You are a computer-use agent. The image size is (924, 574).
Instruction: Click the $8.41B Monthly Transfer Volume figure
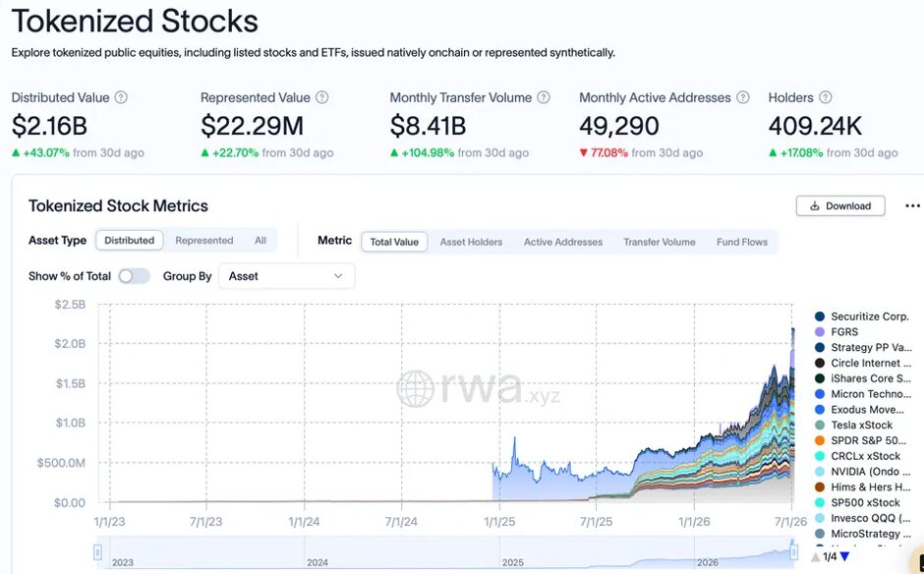[x=428, y=126]
